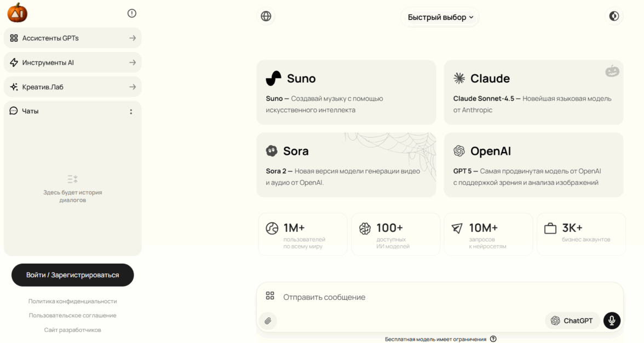
Task: Click the pumpkin AI logo
Action: click(18, 13)
